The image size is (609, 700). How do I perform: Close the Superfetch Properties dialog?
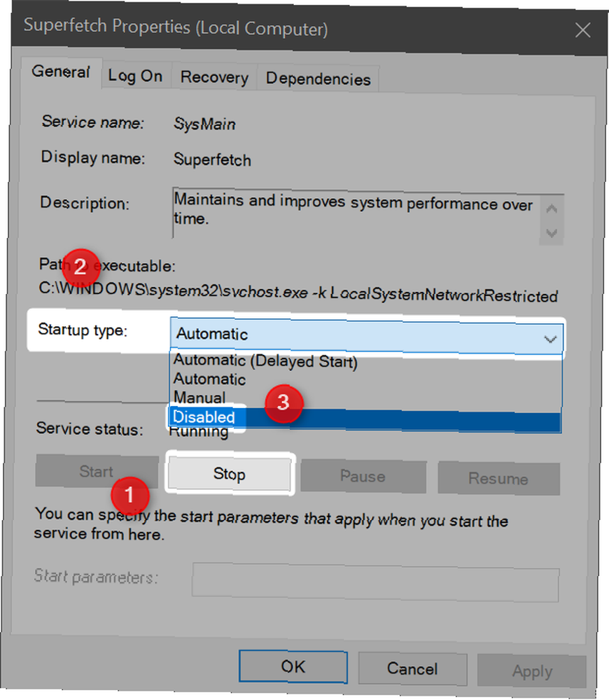point(582,30)
